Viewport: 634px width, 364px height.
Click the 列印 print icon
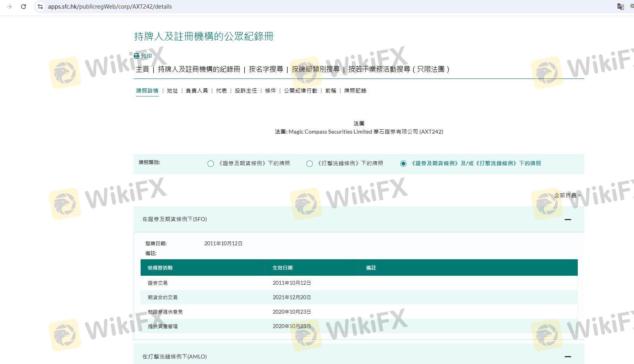(x=136, y=56)
